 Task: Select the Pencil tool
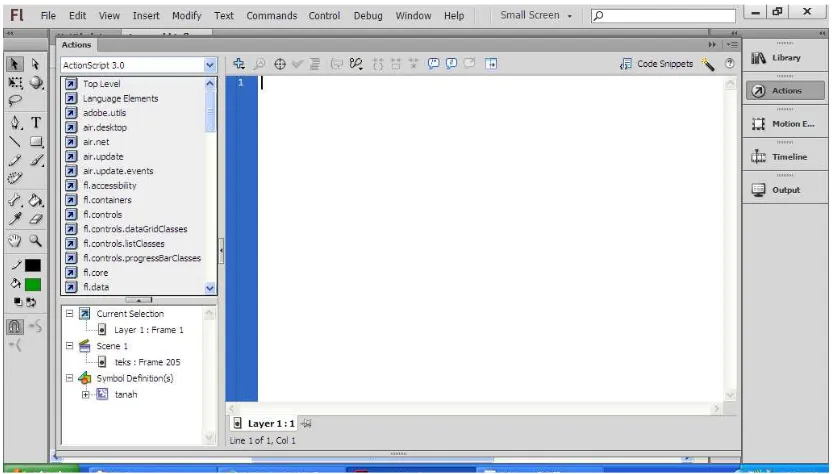coord(15,160)
